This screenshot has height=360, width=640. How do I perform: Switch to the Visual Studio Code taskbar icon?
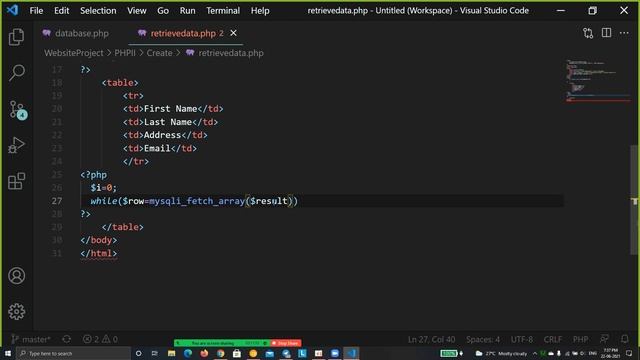coord(351,353)
